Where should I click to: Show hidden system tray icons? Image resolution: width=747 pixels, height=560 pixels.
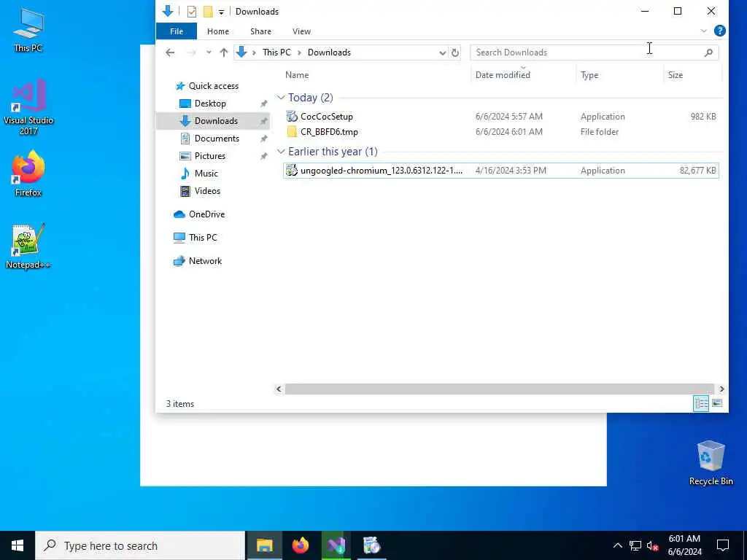click(x=617, y=545)
